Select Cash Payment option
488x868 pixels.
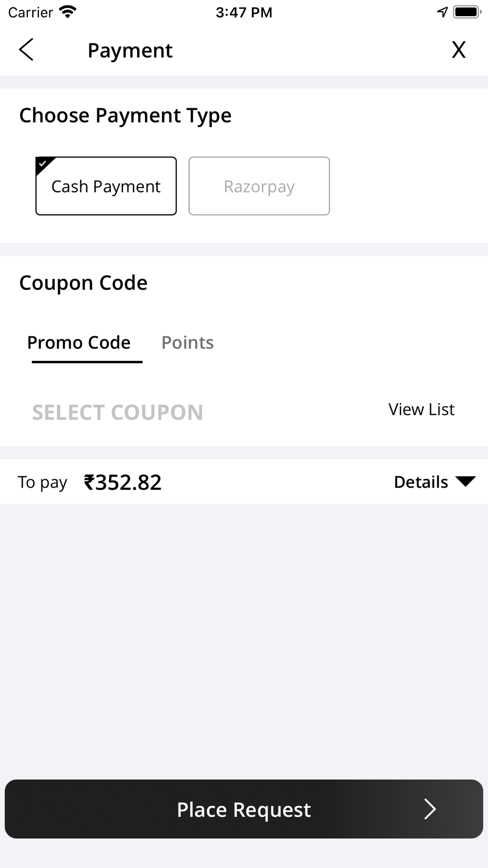pos(106,186)
